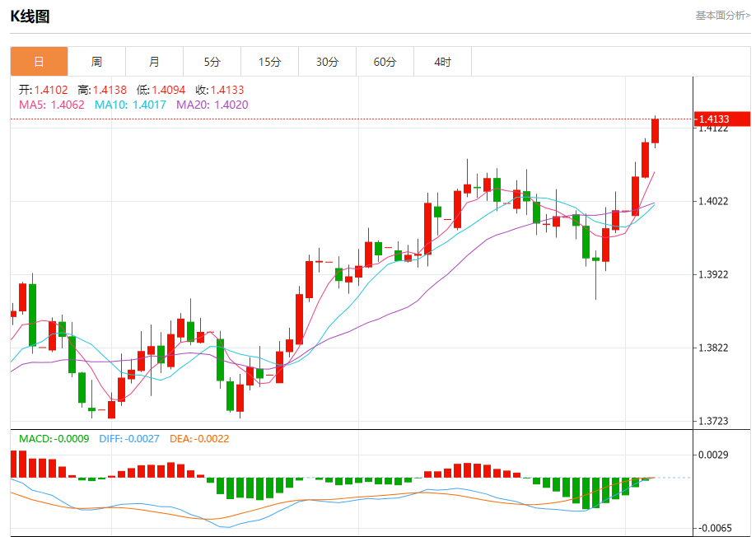Click the 收: 1.4133 closing price readout

click(220, 90)
